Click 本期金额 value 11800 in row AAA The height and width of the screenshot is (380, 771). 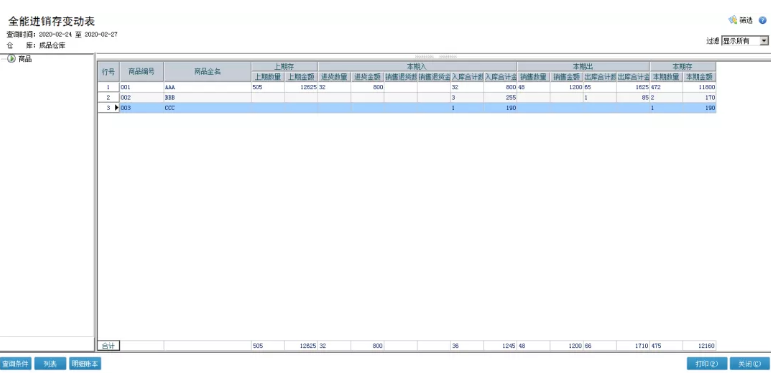pos(699,87)
